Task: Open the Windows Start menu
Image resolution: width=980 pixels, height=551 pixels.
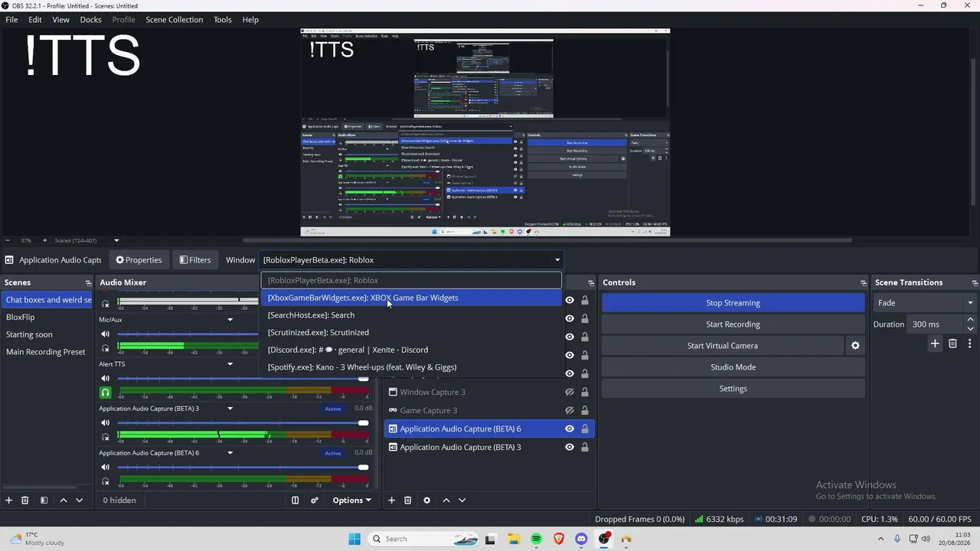Action: tap(354, 539)
